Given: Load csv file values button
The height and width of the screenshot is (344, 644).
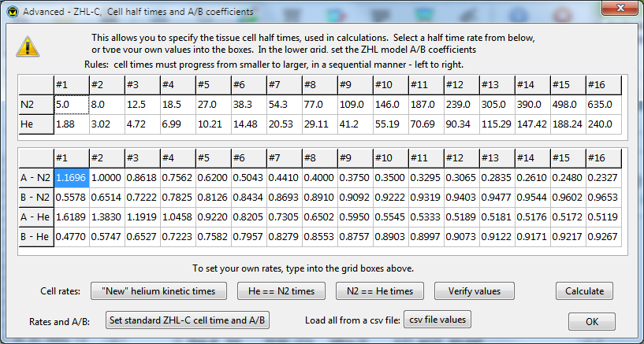Looking at the screenshot, I should click(437, 320).
